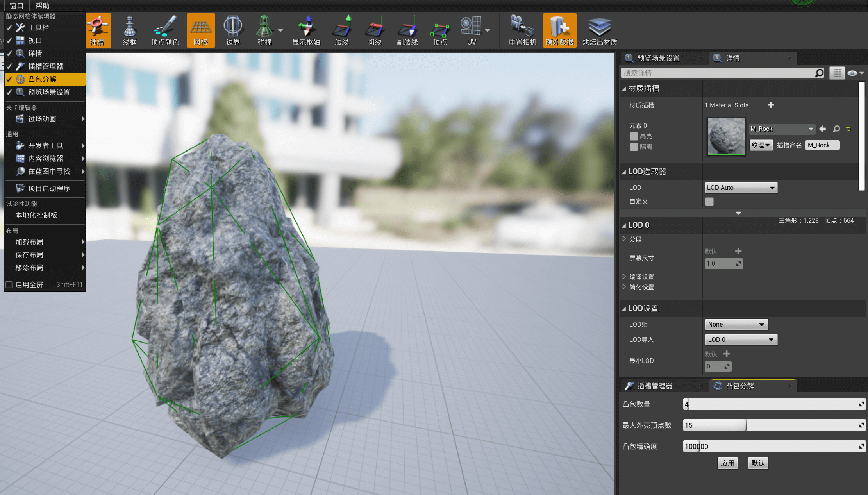The height and width of the screenshot is (495, 868).
Task: Open the LOD组 None dropdown
Action: pos(736,324)
